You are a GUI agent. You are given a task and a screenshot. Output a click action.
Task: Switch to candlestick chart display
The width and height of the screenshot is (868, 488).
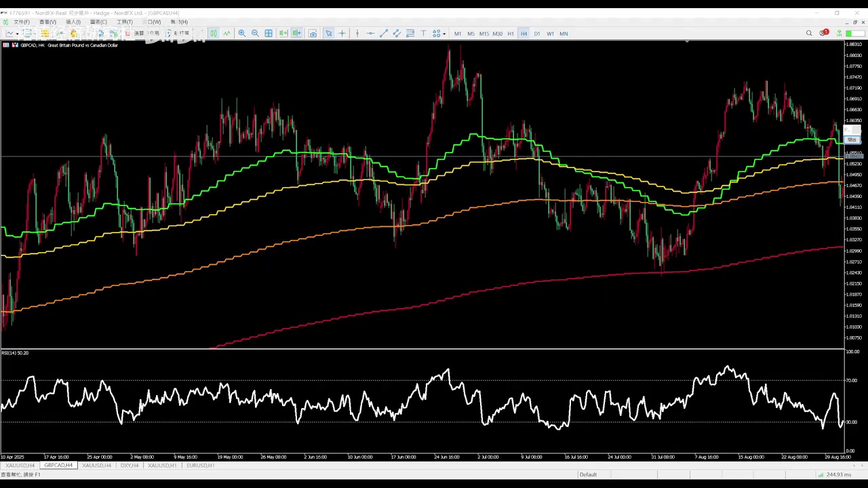[214, 33]
